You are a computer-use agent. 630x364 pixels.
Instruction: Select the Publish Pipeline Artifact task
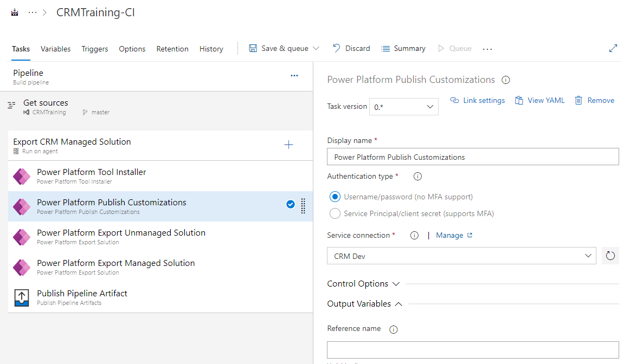click(x=160, y=297)
